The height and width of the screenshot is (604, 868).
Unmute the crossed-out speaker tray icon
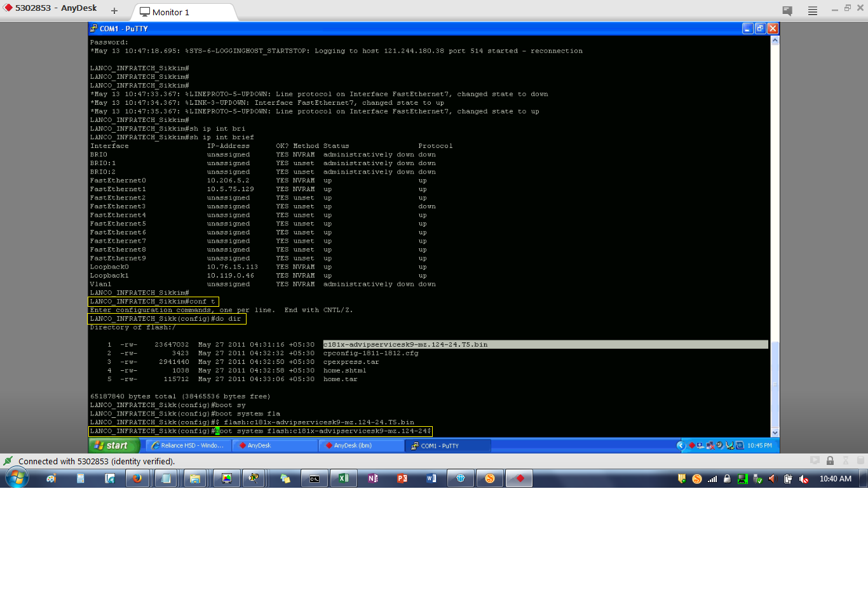pos(804,478)
